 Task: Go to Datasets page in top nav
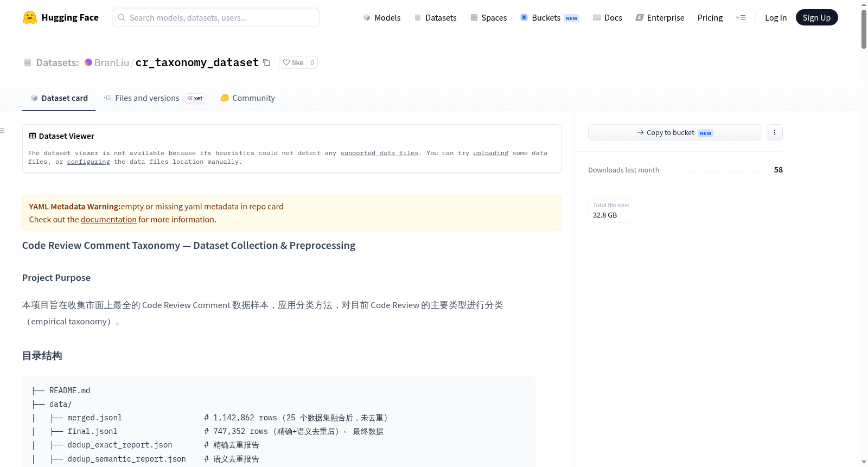[x=435, y=17]
